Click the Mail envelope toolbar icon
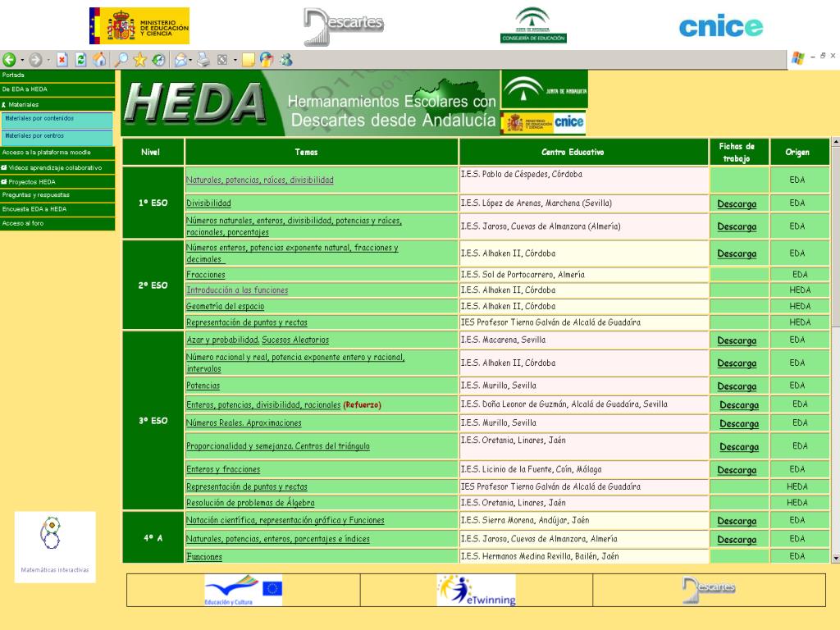This screenshot has width=840, height=630. [x=180, y=59]
